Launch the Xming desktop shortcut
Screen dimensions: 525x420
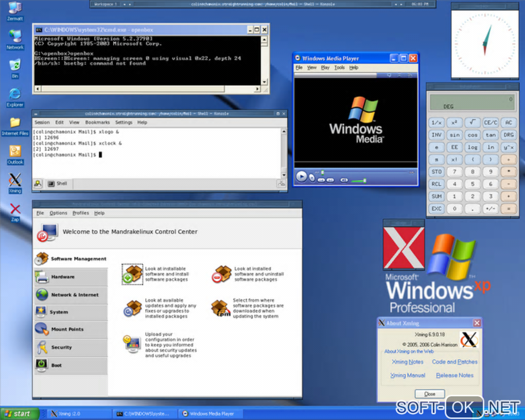click(x=15, y=183)
